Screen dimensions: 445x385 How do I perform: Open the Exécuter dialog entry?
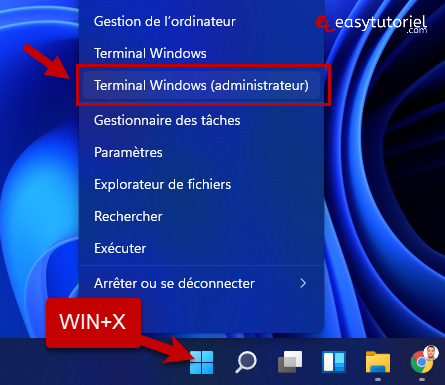tap(201, 248)
